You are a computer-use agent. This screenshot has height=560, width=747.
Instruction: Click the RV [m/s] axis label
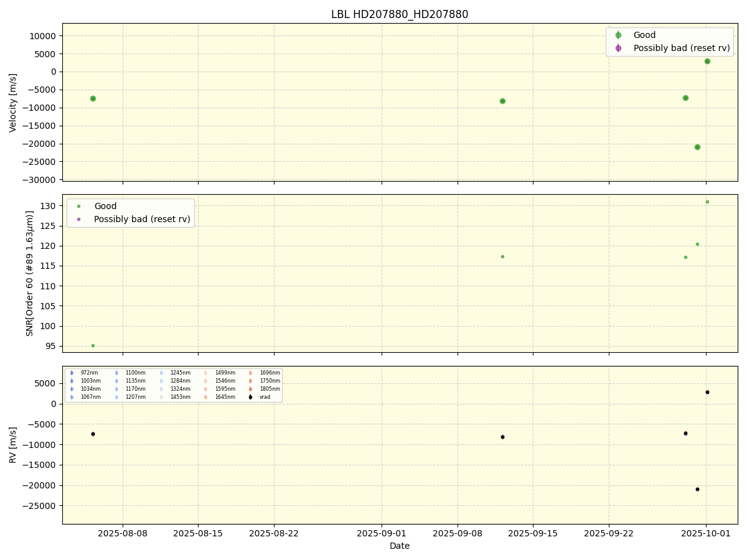click(13, 445)
